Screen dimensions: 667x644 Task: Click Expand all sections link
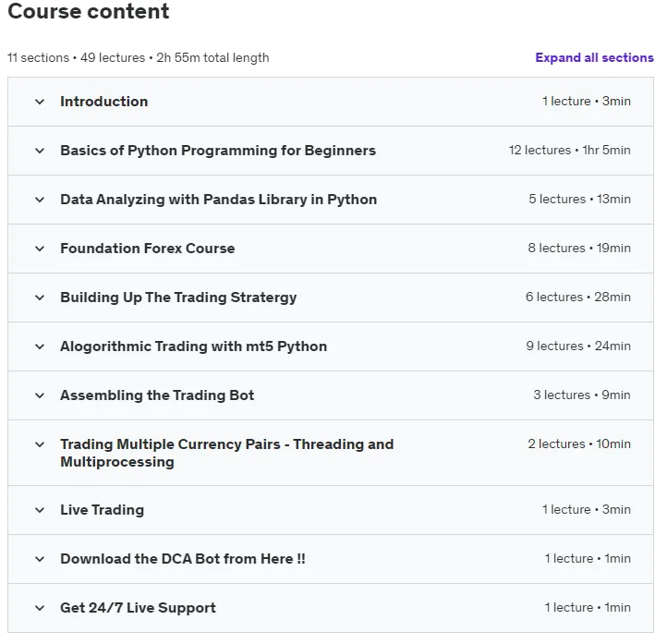click(594, 57)
